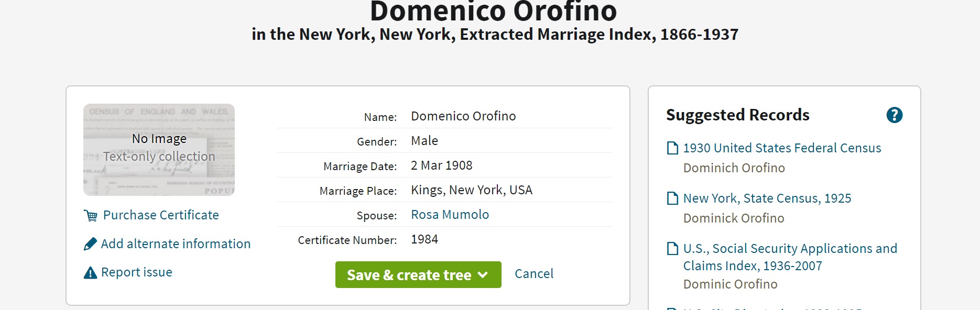The width and height of the screenshot is (980, 310).
Task: Click the Save & create tree button
Action: (409, 275)
